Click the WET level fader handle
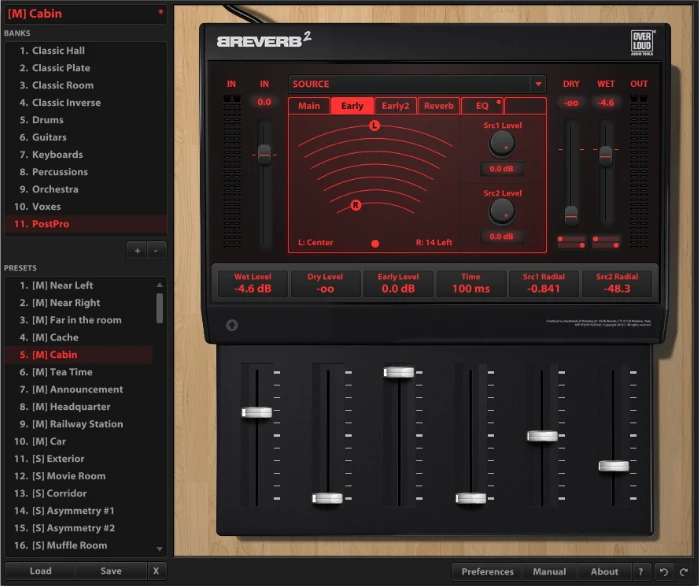The height and width of the screenshot is (586, 699). [x=606, y=156]
